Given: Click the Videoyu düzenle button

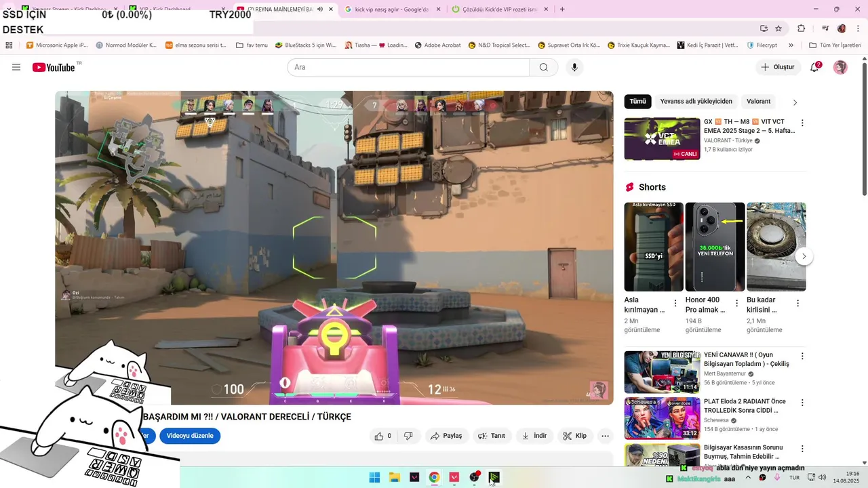Looking at the screenshot, I should 190,436.
